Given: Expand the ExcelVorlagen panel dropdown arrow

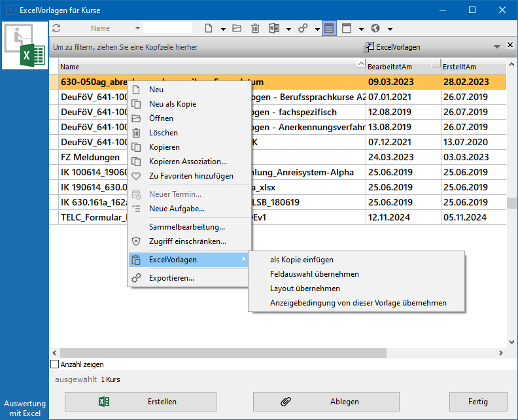Looking at the screenshot, I should coord(496,47).
